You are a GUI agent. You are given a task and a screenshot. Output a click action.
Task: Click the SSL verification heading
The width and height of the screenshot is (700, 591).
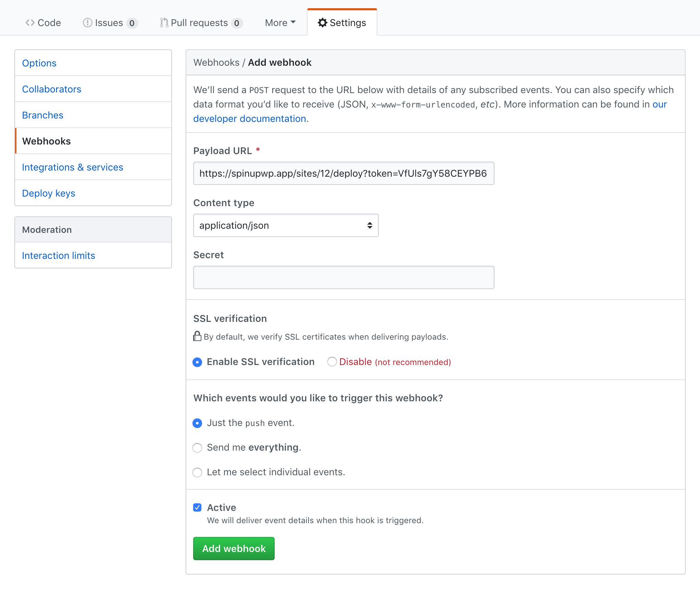pyautogui.click(x=230, y=318)
